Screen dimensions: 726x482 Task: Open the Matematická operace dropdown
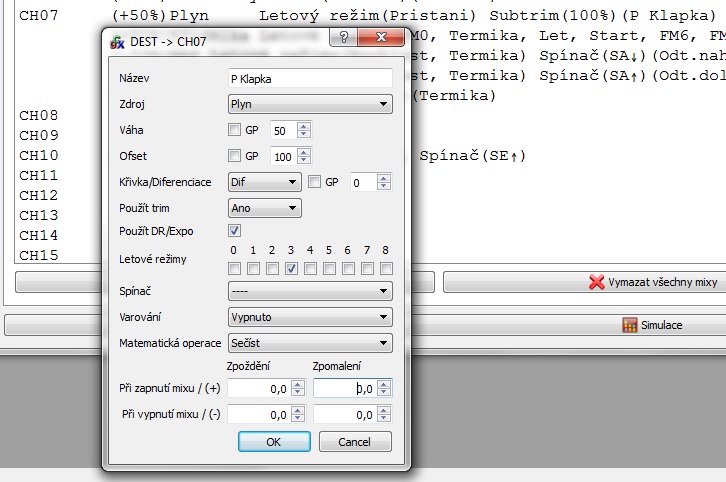point(309,343)
